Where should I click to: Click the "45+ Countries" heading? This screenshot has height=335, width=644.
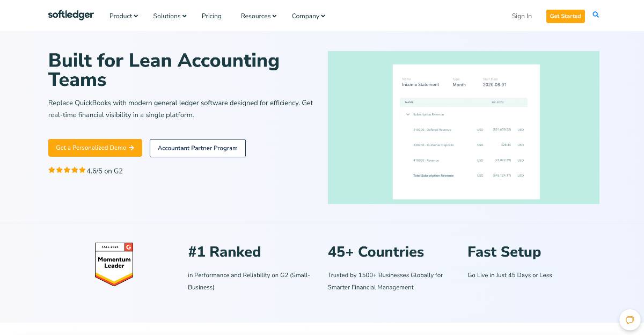pos(376,252)
